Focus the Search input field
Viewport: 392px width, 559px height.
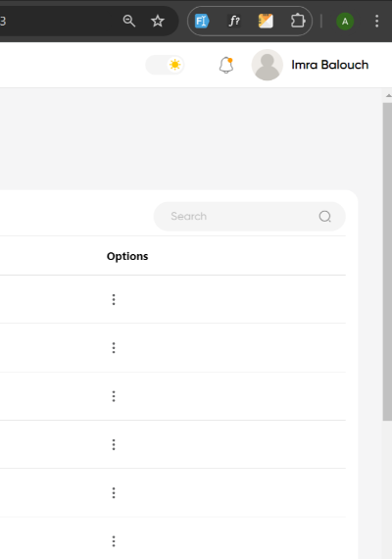point(250,217)
